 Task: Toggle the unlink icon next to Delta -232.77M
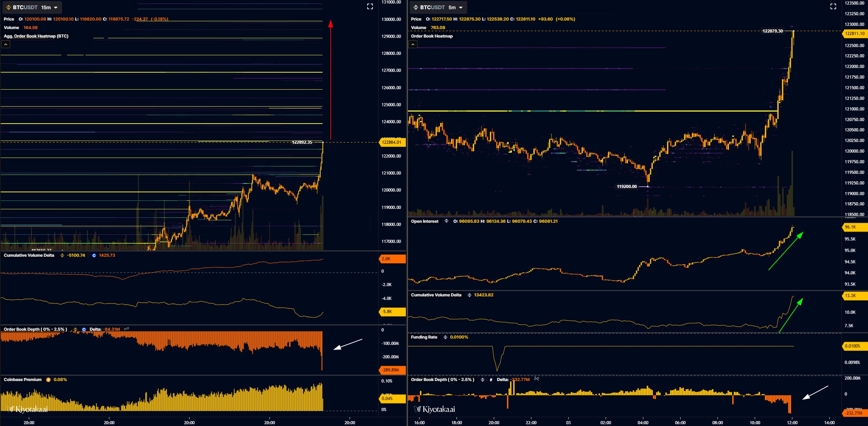536,379
